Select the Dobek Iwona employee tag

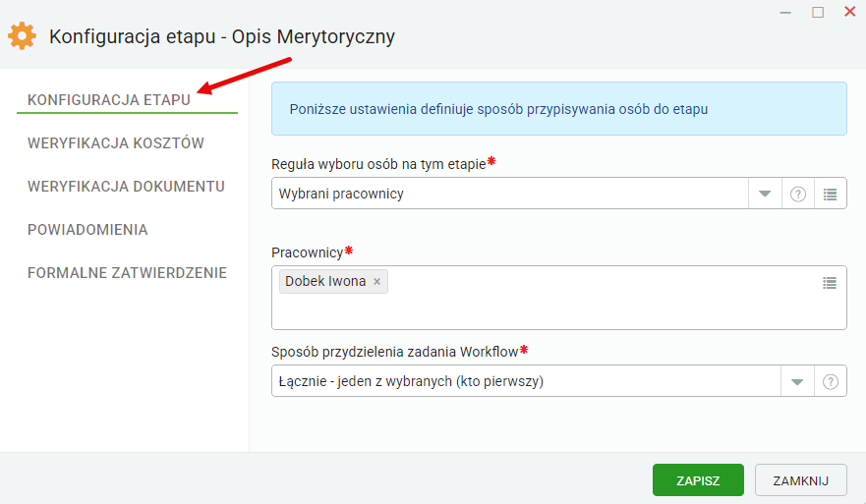pyautogui.click(x=325, y=282)
